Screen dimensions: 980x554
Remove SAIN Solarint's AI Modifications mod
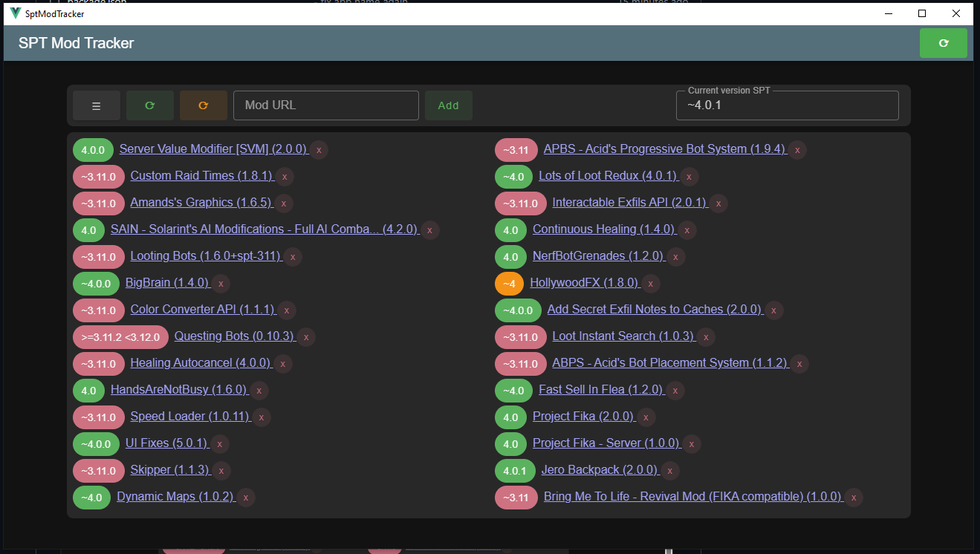pos(430,229)
